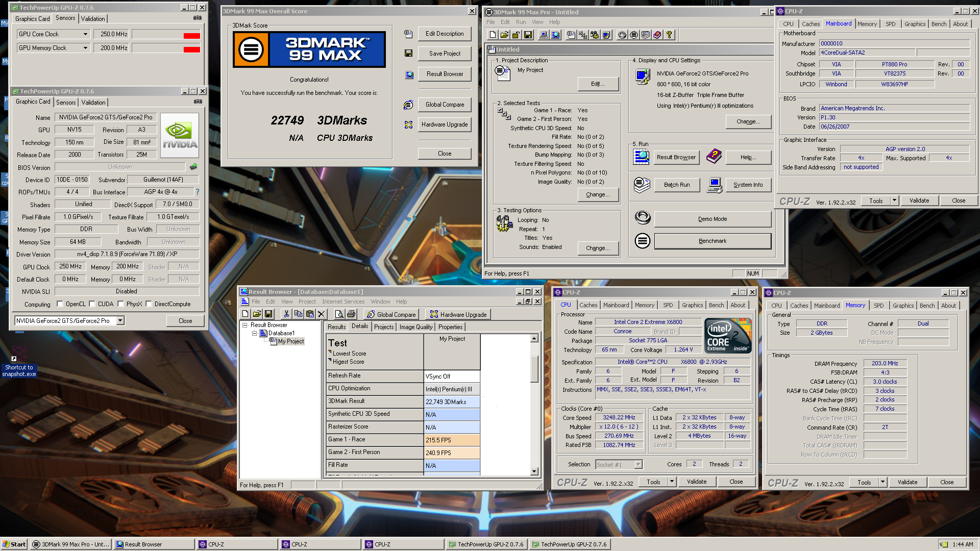Image resolution: width=980 pixels, height=551 pixels.
Task: Click Result Browser magnifier icon in 3DMark toolbar
Action: (555, 35)
